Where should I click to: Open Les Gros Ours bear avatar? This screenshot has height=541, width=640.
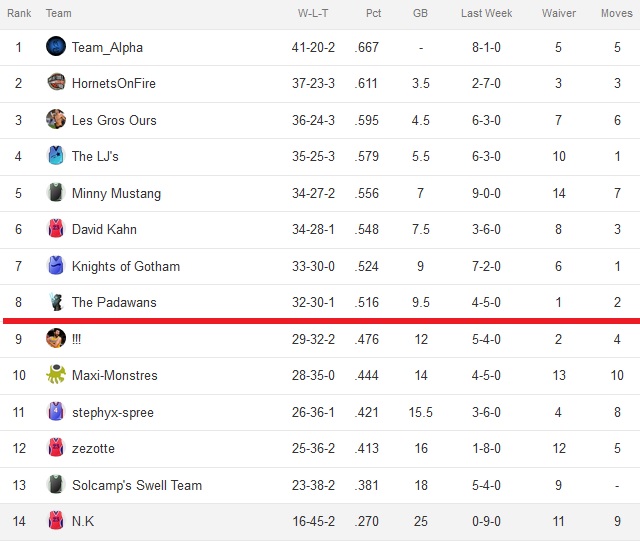(56, 119)
